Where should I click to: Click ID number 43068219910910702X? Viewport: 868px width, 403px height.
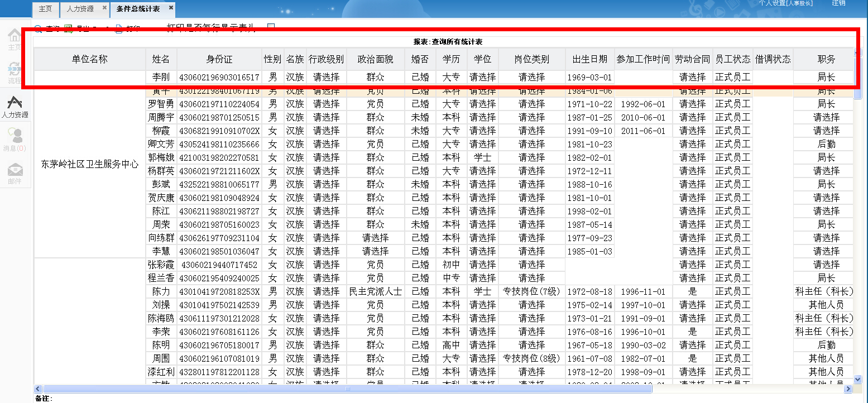click(x=219, y=131)
